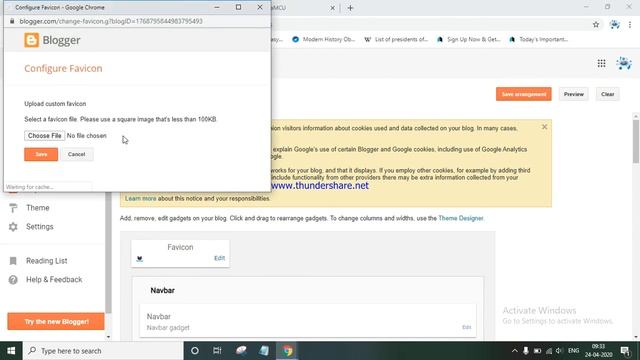640x360 pixels.
Task: Click the volume speaker tray icon
Action: coord(559,351)
